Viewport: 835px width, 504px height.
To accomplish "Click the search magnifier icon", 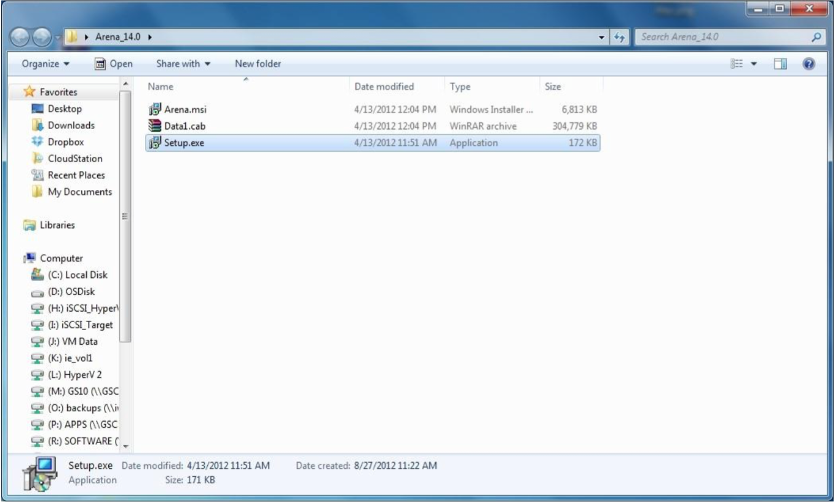I will (817, 38).
